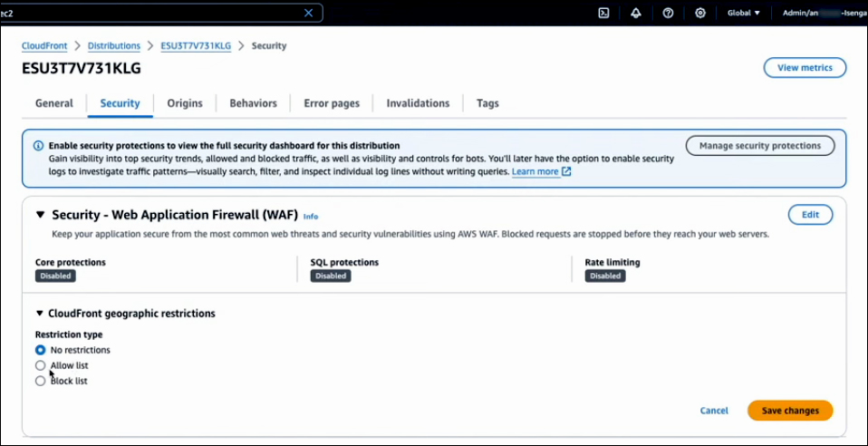Click the Save changes button
868x446 pixels.
click(790, 411)
